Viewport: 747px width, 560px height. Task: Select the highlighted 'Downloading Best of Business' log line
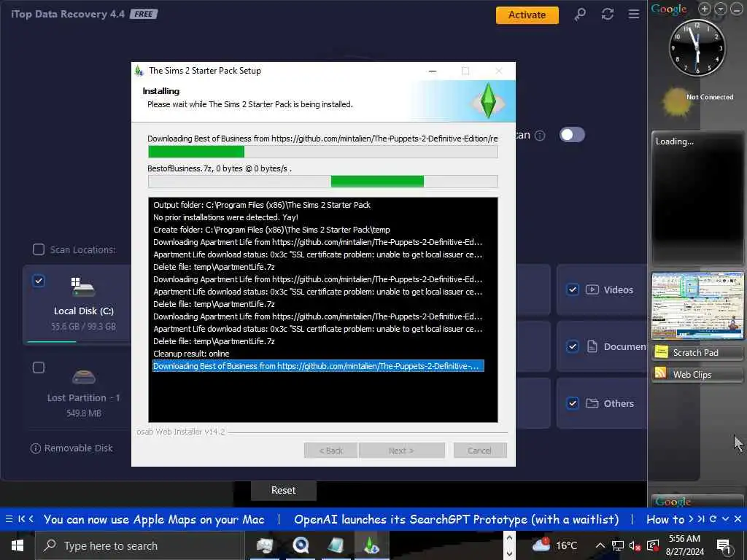[318, 366]
